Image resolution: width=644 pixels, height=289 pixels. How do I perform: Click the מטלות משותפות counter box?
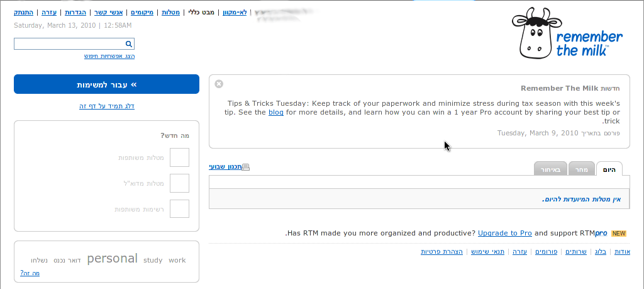(x=179, y=158)
